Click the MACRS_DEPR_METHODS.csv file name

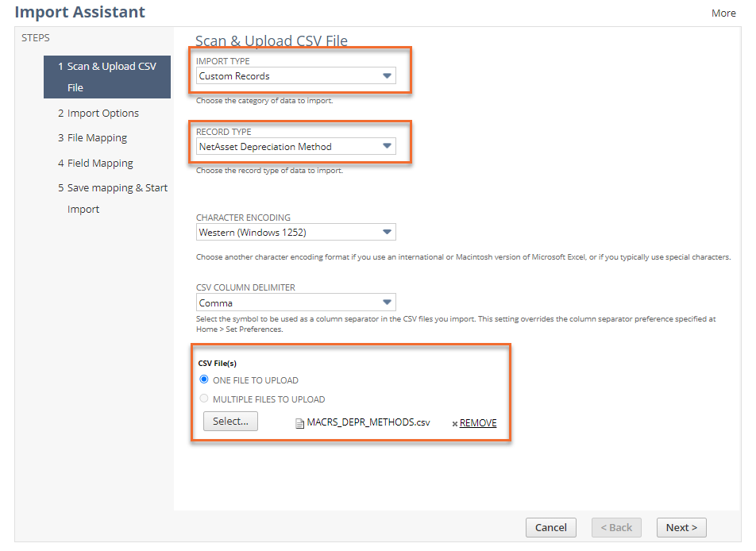click(368, 422)
